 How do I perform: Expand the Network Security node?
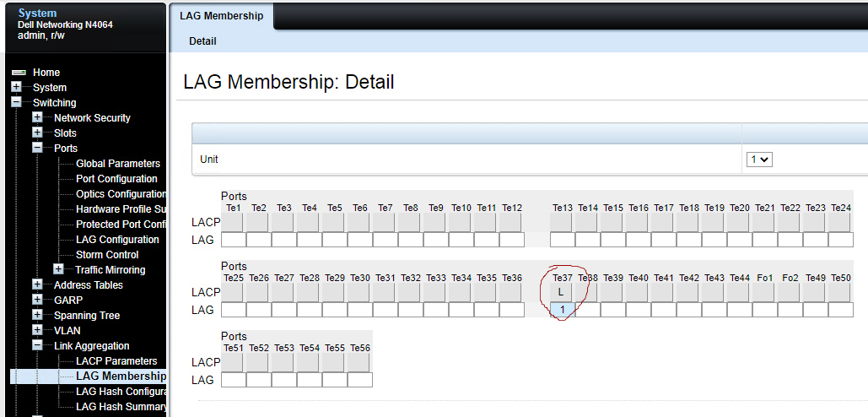pyautogui.click(x=37, y=117)
